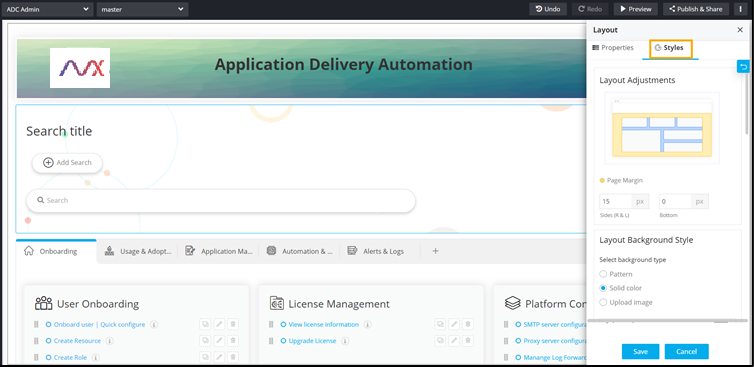Delete the Create Role item
The height and width of the screenshot is (367, 754).
(x=233, y=357)
